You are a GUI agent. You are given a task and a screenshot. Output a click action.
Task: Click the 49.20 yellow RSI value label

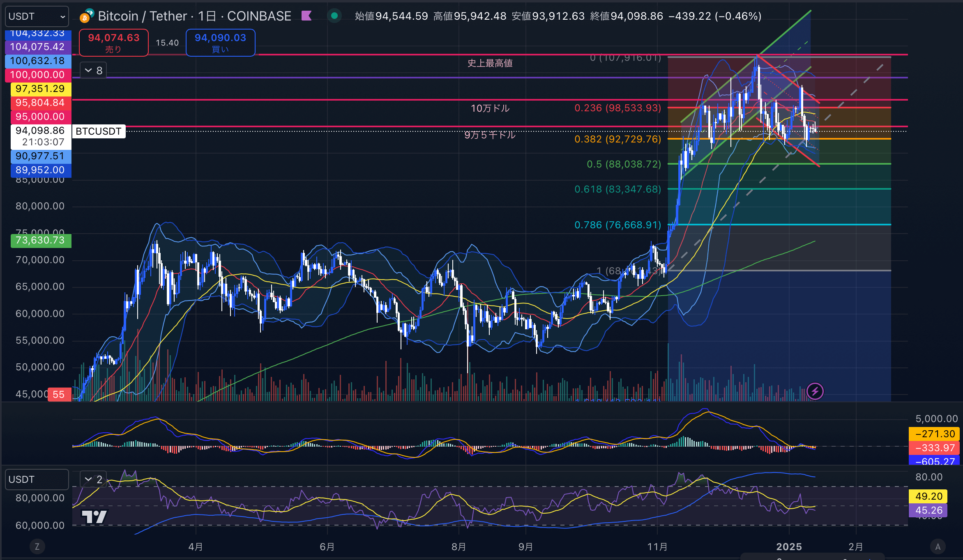tap(928, 496)
